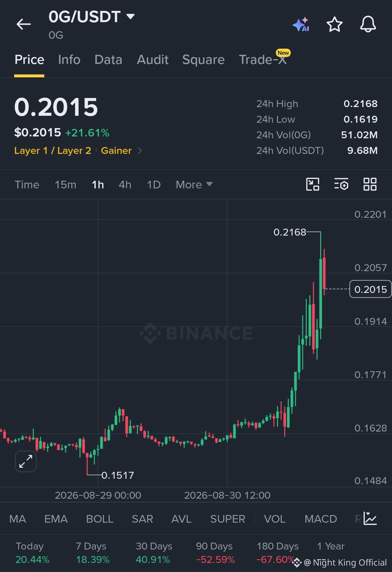Open price alert bell icon
This screenshot has height=572, width=392.
coord(368,24)
